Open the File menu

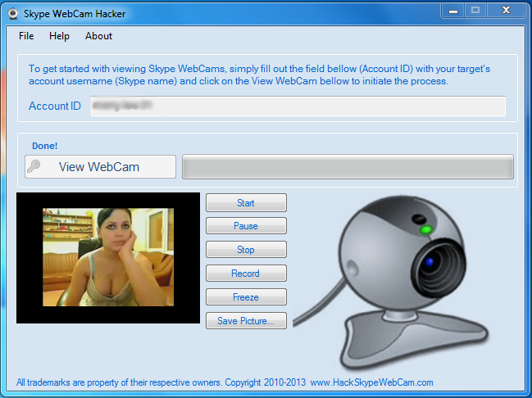pyautogui.click(x=26, y=36)
